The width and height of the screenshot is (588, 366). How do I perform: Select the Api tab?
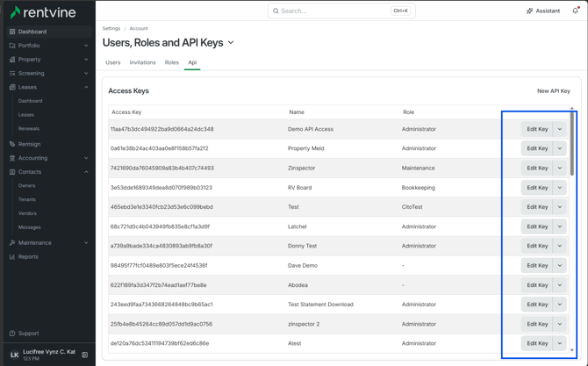(192, 62)
